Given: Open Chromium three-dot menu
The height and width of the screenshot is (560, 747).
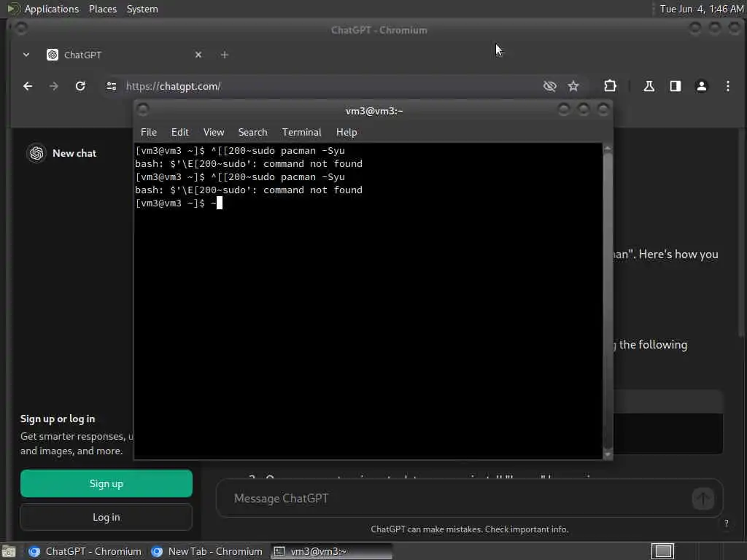Looking at the screenshot, I should coord(727,86).
